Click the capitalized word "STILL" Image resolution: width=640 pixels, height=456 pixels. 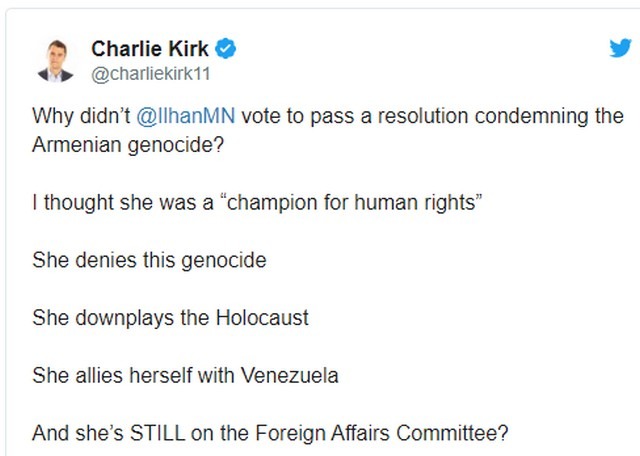coord(158,433)
